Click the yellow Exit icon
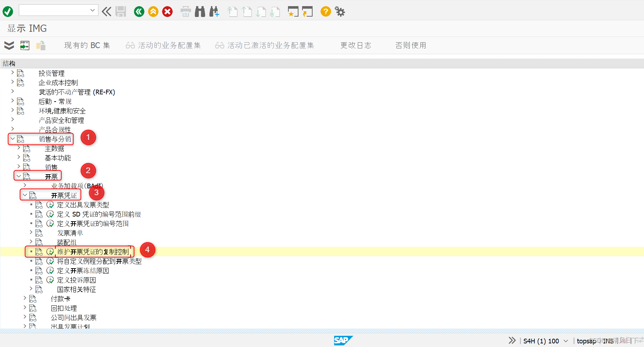The width and height of the screenshot is (644, 347). [153, 12]
